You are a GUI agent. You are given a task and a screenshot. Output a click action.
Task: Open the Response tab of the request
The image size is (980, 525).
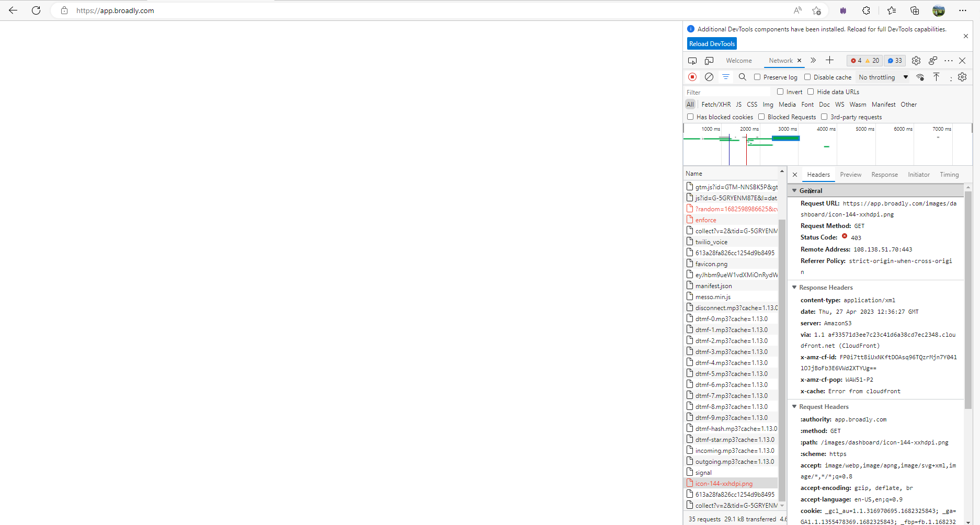885,175
